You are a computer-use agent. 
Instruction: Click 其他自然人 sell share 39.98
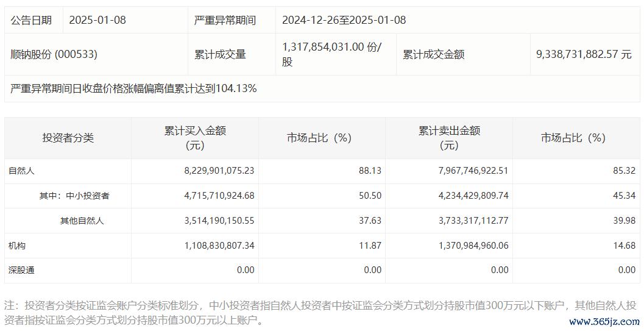pyautogui.click(x=625, y=221)
